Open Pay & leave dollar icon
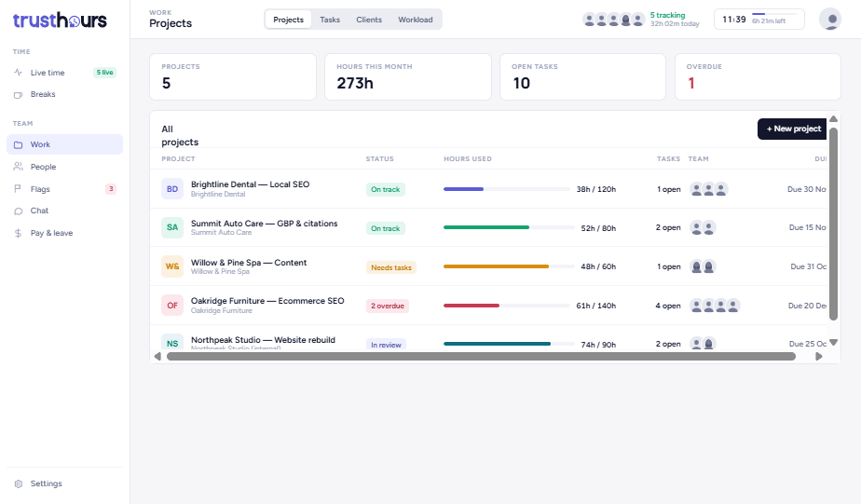This screenshot has width=861, height=504. [x=18, y=233]
